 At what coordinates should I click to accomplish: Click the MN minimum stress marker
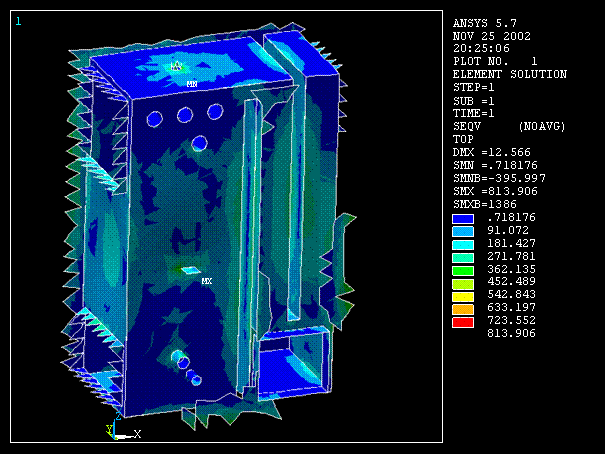(x=192, y=84)
